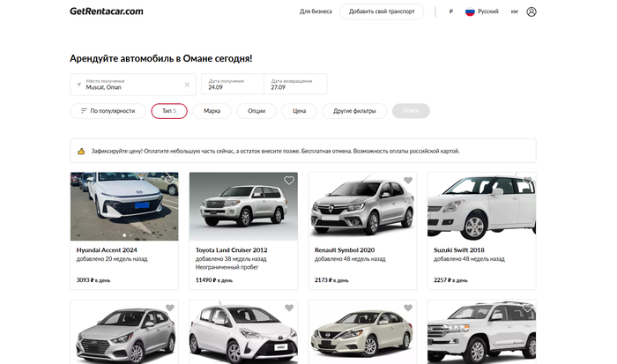Expand the Марка brand filter
The height and width of the screenshot is (364, 617).
[212, 111]
